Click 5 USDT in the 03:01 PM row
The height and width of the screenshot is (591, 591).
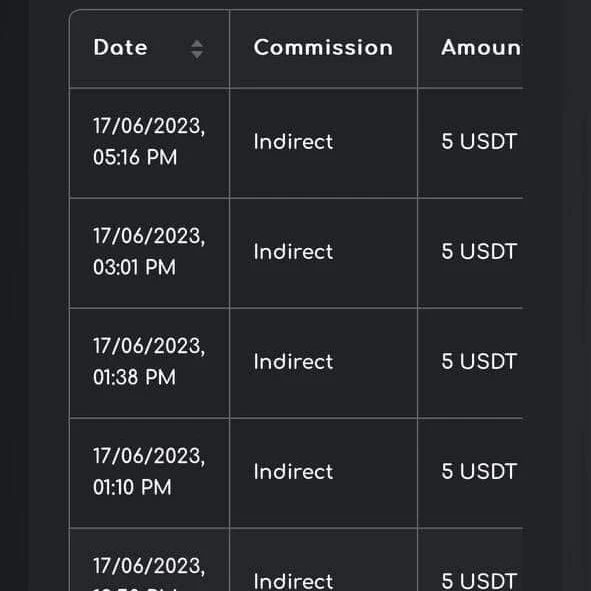coord(479,252)
